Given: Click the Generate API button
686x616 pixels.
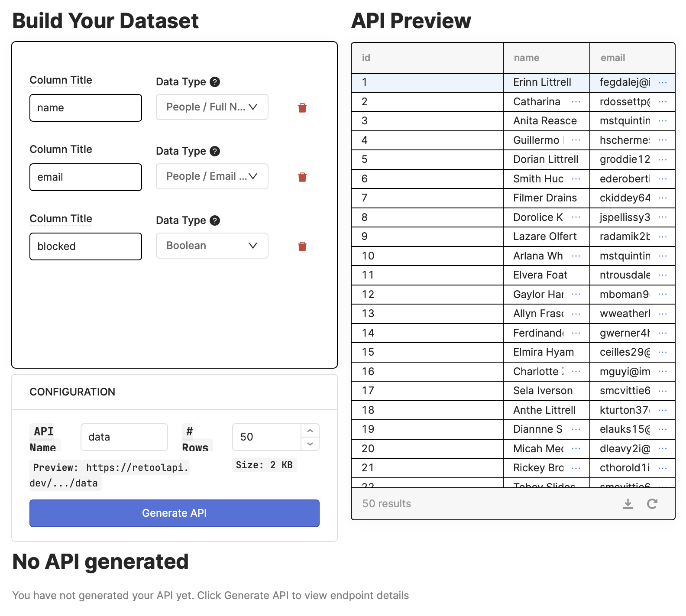Looking at the screenshot, I should pos(174,513).
